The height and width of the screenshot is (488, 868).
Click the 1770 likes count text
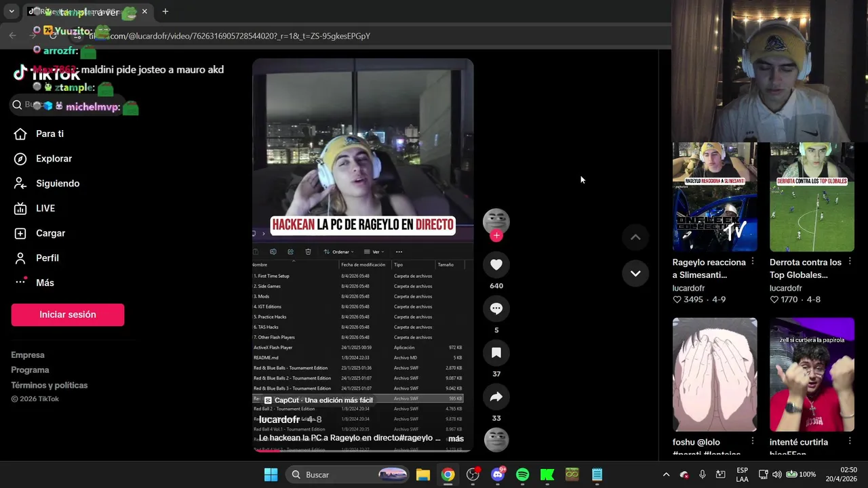pyautogui.click(x=790, y=300)
